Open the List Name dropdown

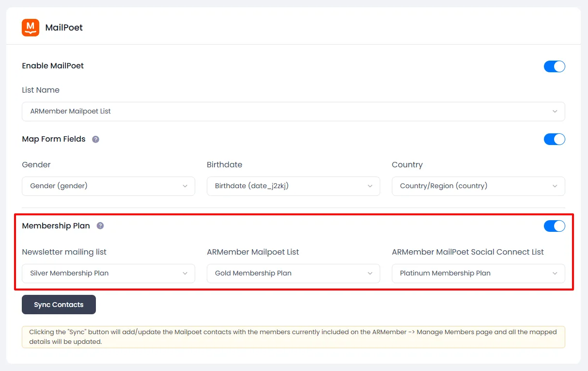click(x=293, y=112)
